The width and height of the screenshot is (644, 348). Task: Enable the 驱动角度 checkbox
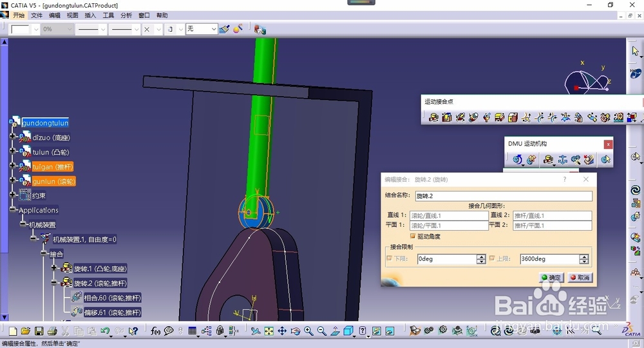tap(413, 237)
